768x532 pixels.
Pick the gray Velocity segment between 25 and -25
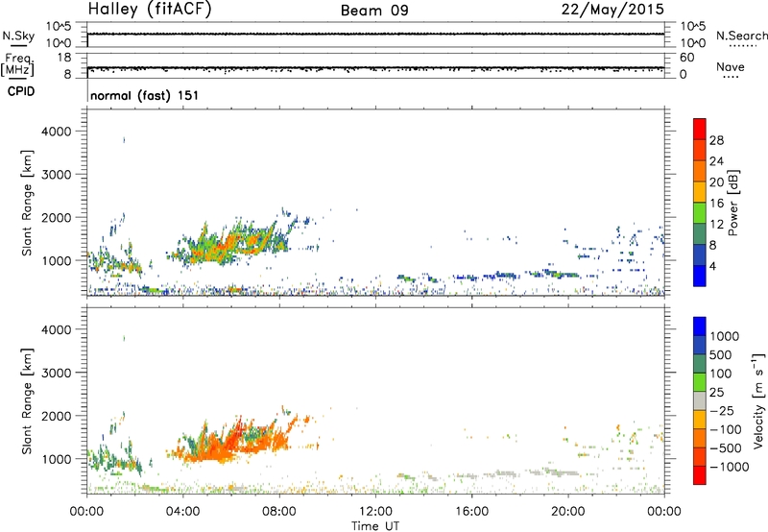[x=700, y=401]
